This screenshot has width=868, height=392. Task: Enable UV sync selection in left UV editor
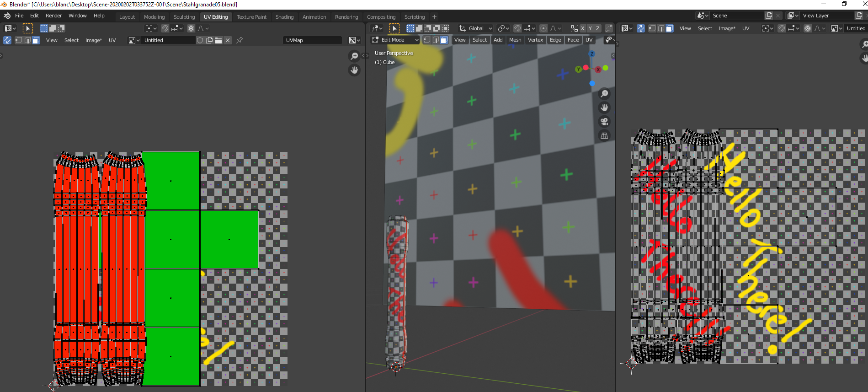pyautogui.click(x=7, y=40)
